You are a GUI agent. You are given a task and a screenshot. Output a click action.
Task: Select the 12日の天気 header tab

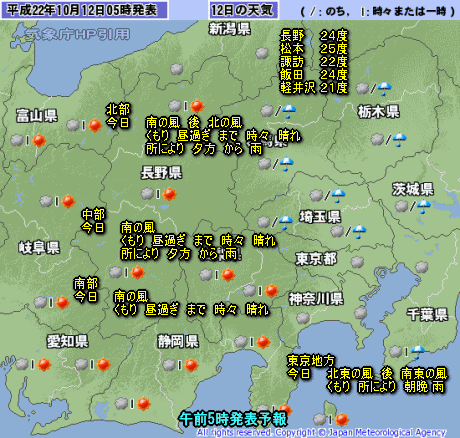coord(244,10)
